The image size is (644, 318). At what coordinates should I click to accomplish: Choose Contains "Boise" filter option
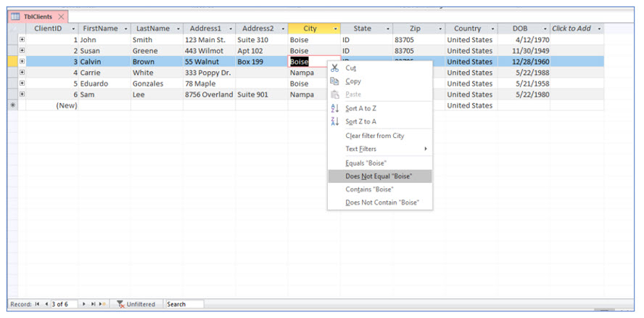tap(380, 189)
